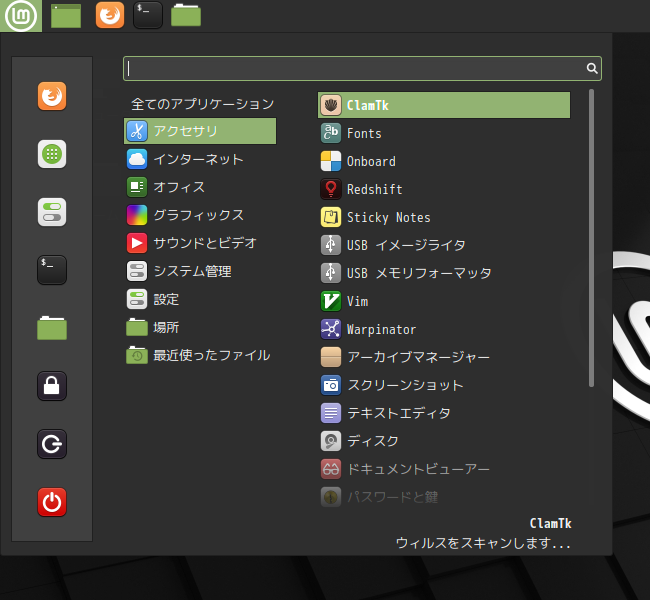Open USB メモリフォーマッタ

[x=444, y=273]
